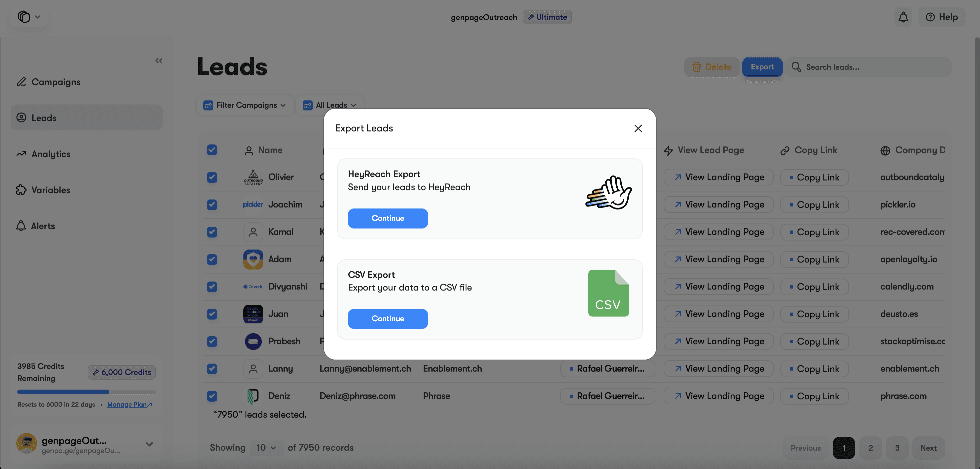Toggle the checkbox next to Deniz
The height and width of the screenshot is (469, 980).
212,396
